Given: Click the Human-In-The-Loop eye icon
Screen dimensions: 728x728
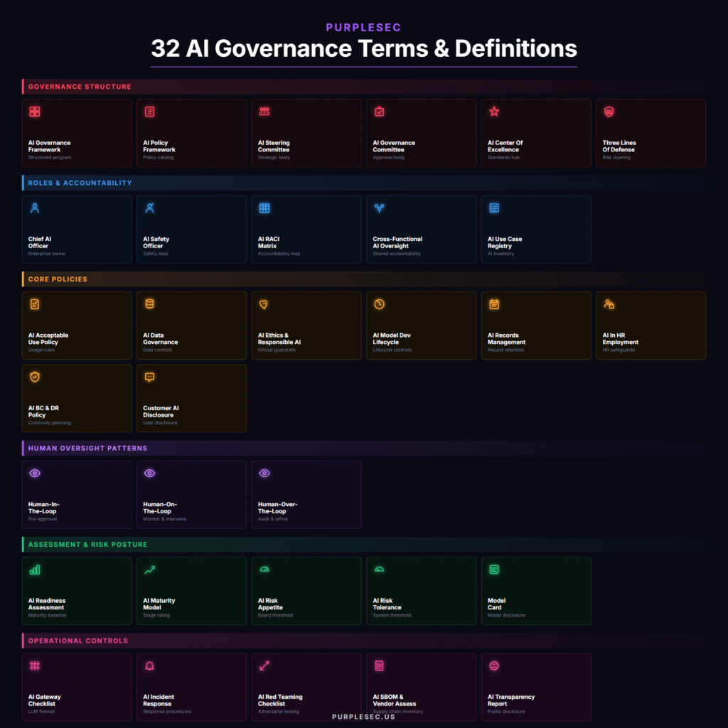Looking at the screenshot, I should (35, 473).
